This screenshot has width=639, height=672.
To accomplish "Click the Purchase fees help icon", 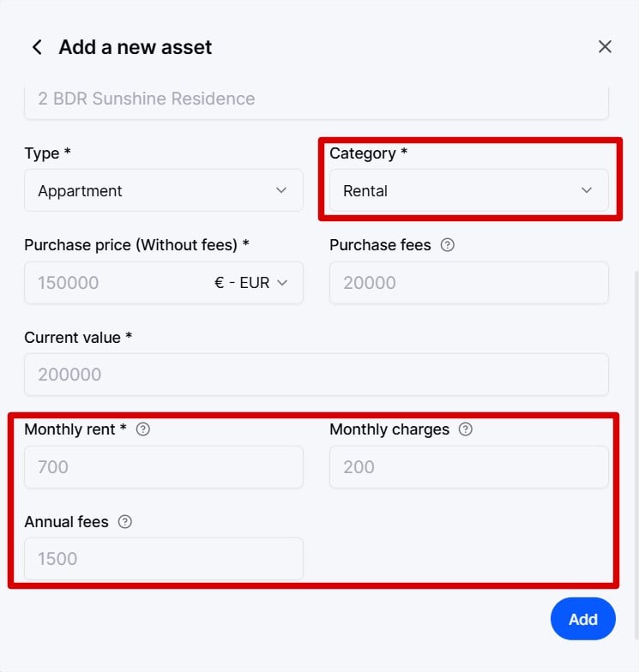I will tap(447, 245).
